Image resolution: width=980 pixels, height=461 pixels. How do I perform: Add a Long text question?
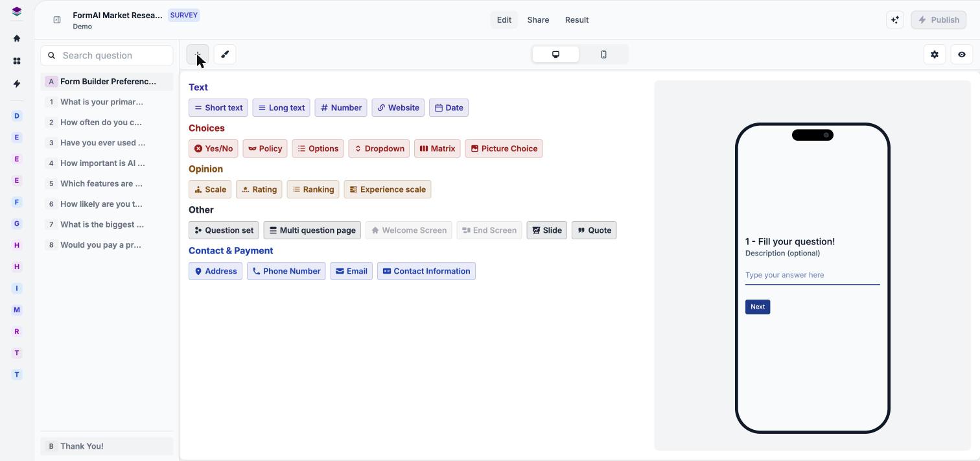pos(281,108)
